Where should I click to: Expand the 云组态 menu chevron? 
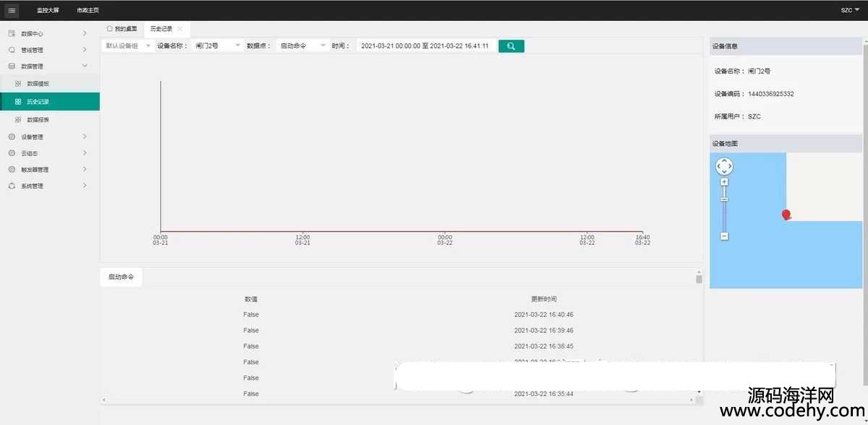(x=85, y=153)
